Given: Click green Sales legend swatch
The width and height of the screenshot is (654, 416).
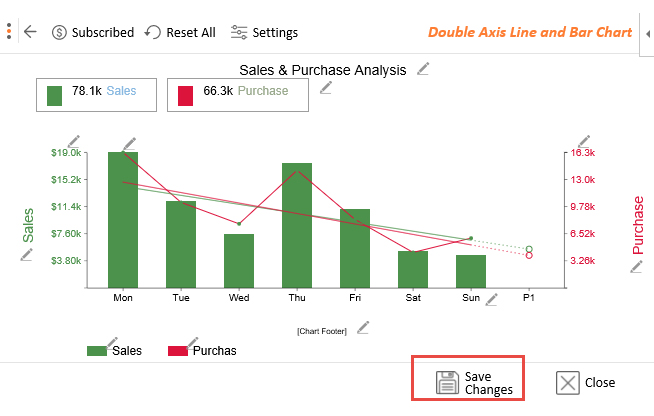Looking at the screenshot, I should tap(97, 351).
